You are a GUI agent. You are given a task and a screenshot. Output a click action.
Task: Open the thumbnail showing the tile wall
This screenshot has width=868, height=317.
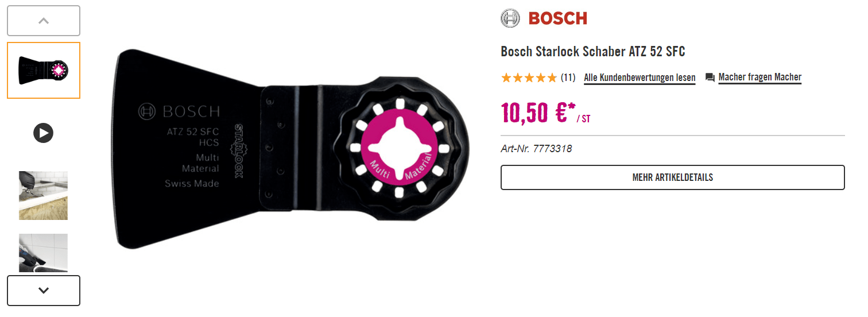click(43, 253)
